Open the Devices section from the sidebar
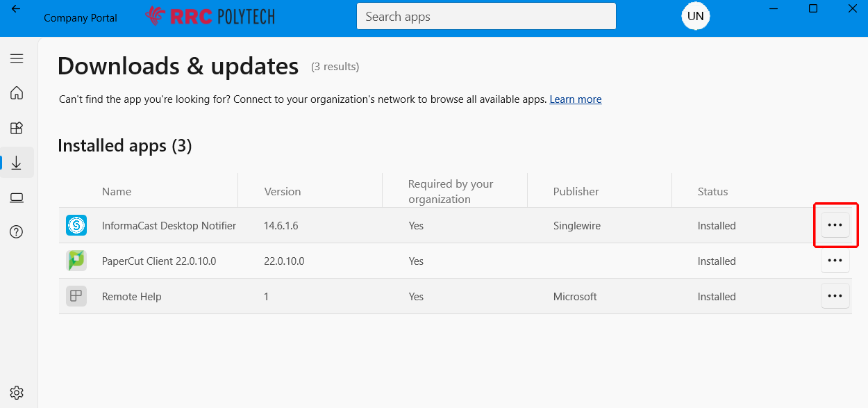The width and height of the screenshot is (868, 408). pyautogui.click(x=17, y=197)
